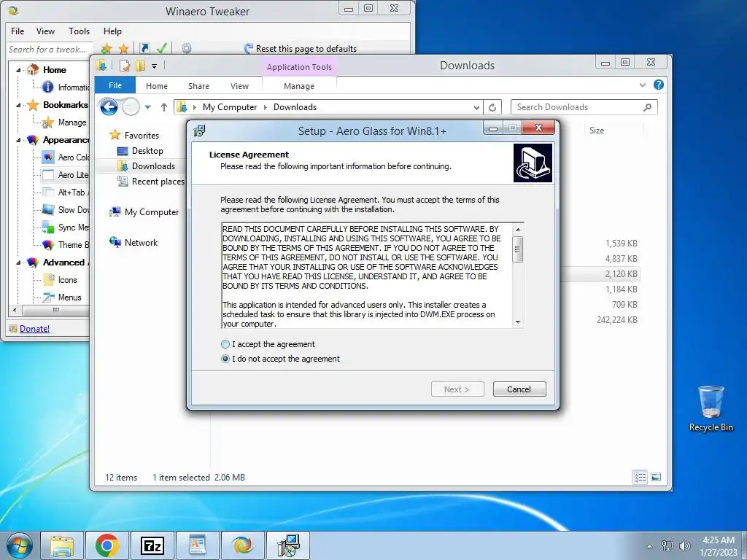Image resolution: width=747 pixels, height=560 pixels.
Task: Click the green checkmark icon in Winaero toolbar
Action: coord(161,49)
